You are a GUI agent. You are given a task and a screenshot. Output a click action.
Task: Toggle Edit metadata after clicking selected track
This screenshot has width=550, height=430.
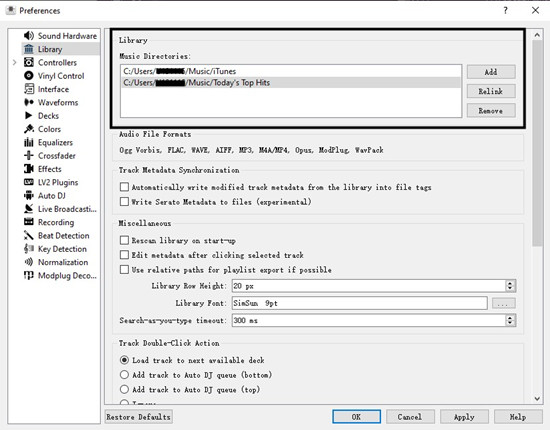point(124,255)
